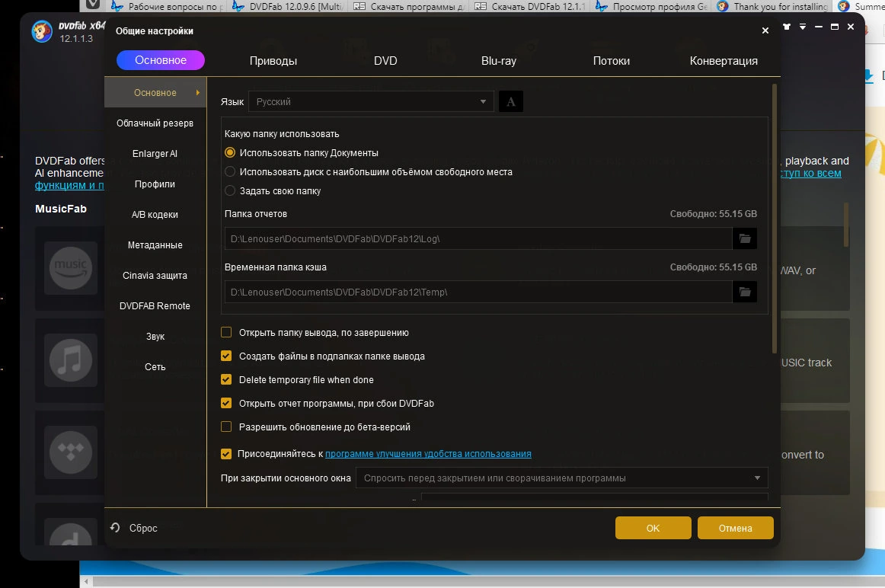Click the music note service icon
The height and width of the screenshot is (588, 885).
click(71, 360)
